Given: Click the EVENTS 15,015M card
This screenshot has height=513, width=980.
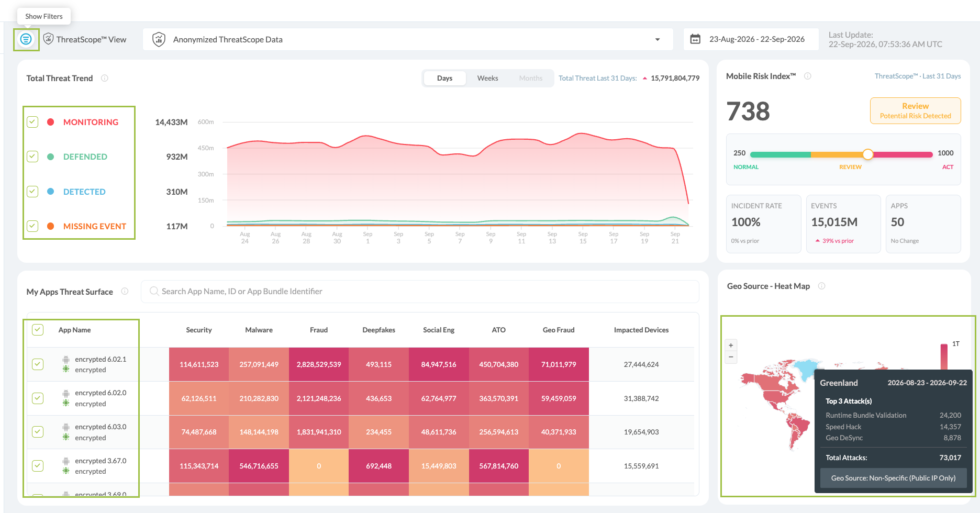Looking at the screenshot, I should (x=843, y=224).
